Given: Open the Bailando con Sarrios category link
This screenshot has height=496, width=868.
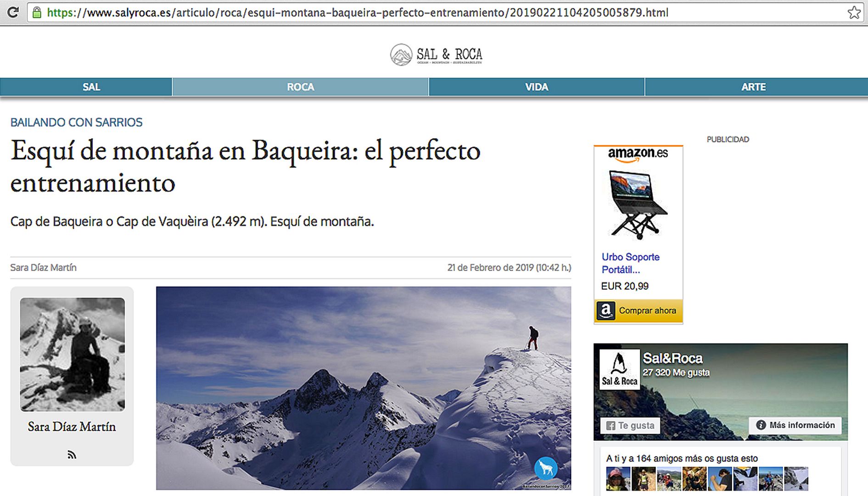Looking at the screenshot, I should [x=76, y=122].
